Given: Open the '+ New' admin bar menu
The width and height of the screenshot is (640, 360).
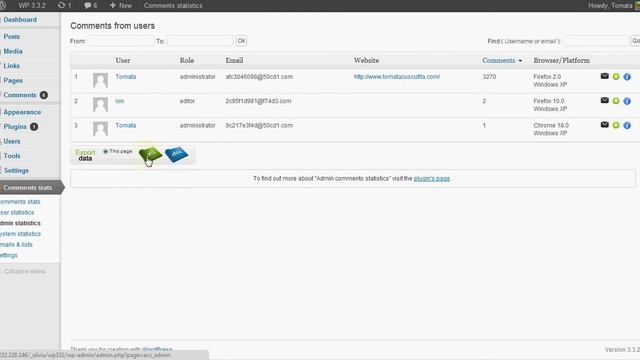Looking at the screenshot, I should point(121,6).
